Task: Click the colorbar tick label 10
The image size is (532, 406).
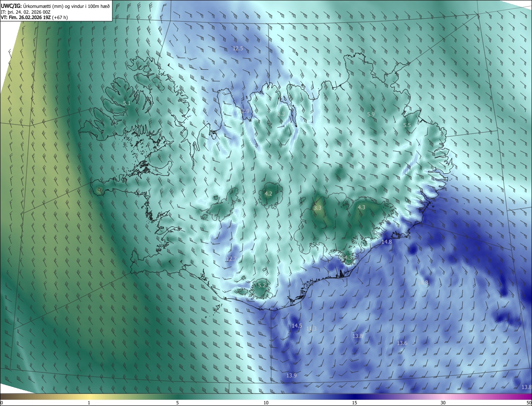Action: [266, 403]
